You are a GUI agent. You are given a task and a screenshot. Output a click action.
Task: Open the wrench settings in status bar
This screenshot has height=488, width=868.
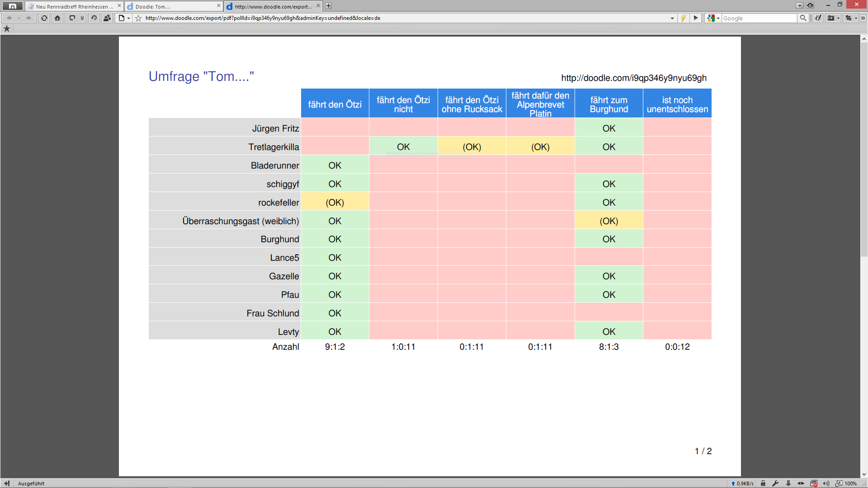775,483
